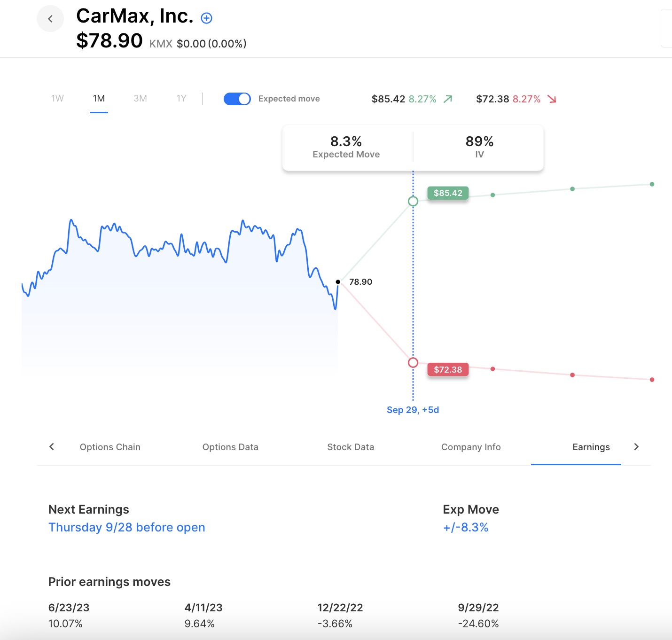The height and width of the screenshot is (640, 672).
Task: Click Thursday 9/28 before open link
Action: (127, 527)
